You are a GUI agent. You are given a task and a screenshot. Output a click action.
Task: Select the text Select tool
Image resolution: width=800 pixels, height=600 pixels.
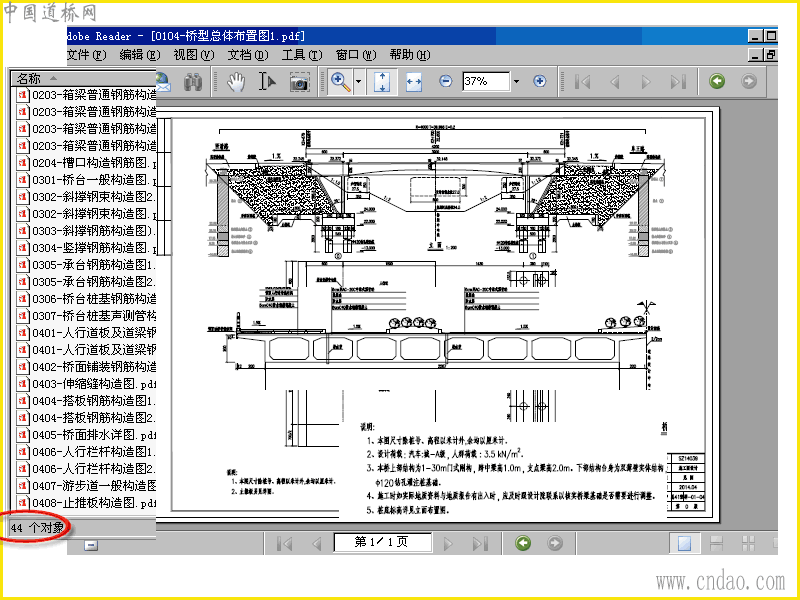click(x=267, y=82)
